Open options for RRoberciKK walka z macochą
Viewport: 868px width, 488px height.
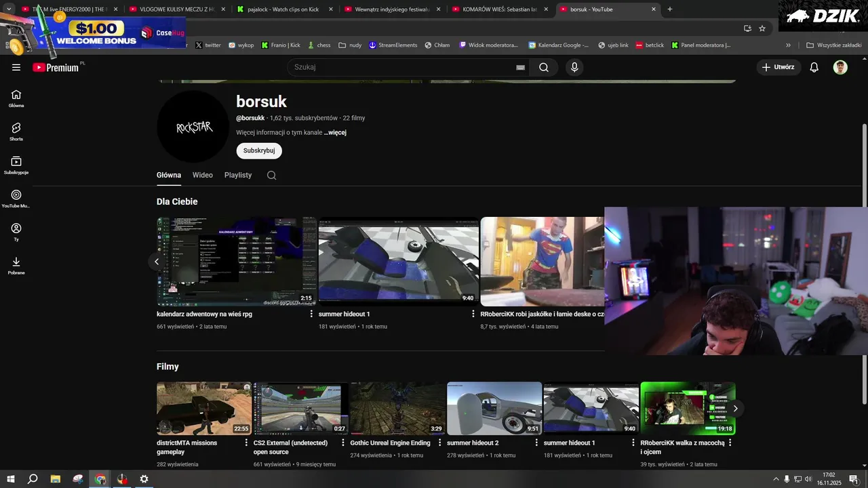point(730,443)
